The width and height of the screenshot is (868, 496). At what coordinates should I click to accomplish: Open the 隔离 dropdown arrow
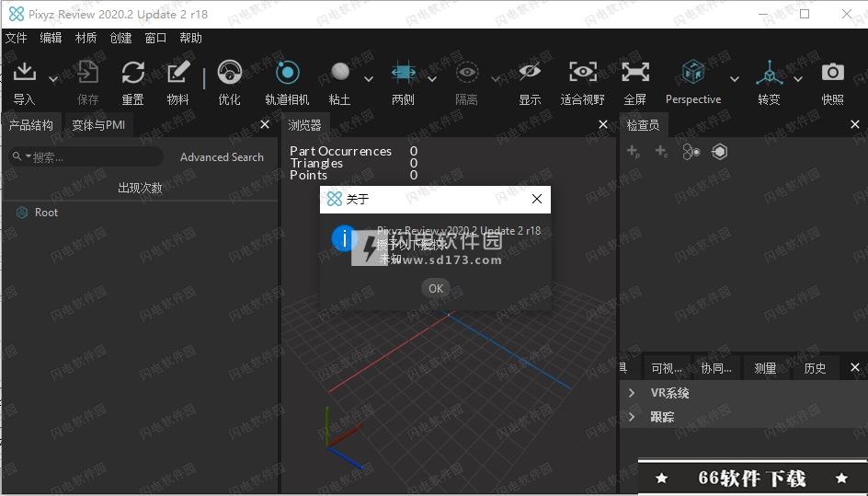496,79
